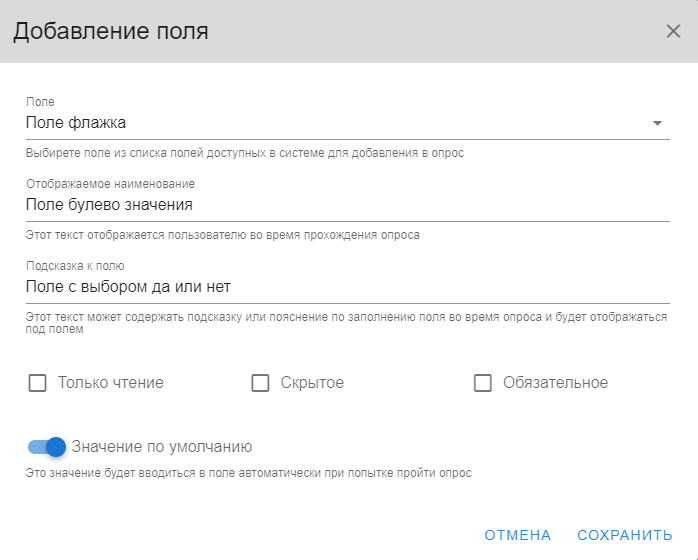Click the Скрытое label text
This screenshot has width=698, height=560.
pos(312,383)
